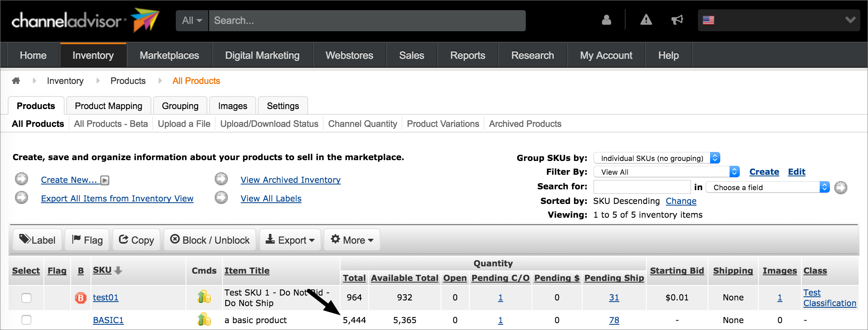
Task: Tick the checkbox for test01 row
Action: (26, 298)
